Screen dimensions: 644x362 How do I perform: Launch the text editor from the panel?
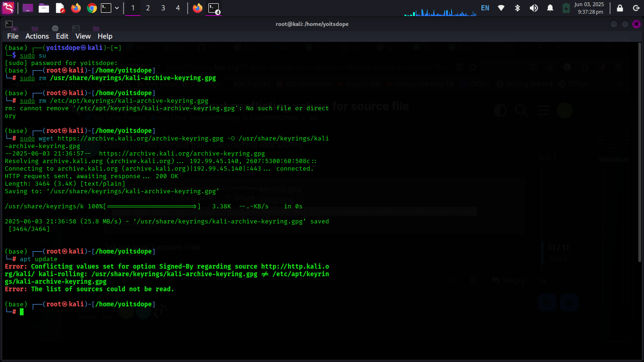60,8
